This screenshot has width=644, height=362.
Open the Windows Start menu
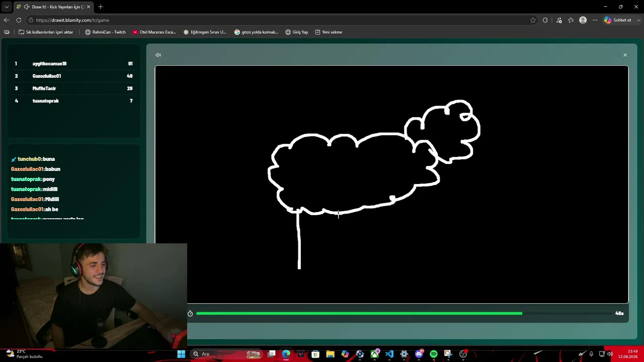tap(181, 354)
